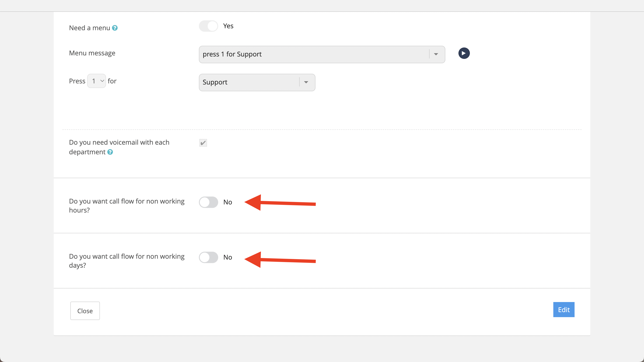This screenshot has height=362, width=644.
Task: Click the blue Edit button
Action: [563, 310]
